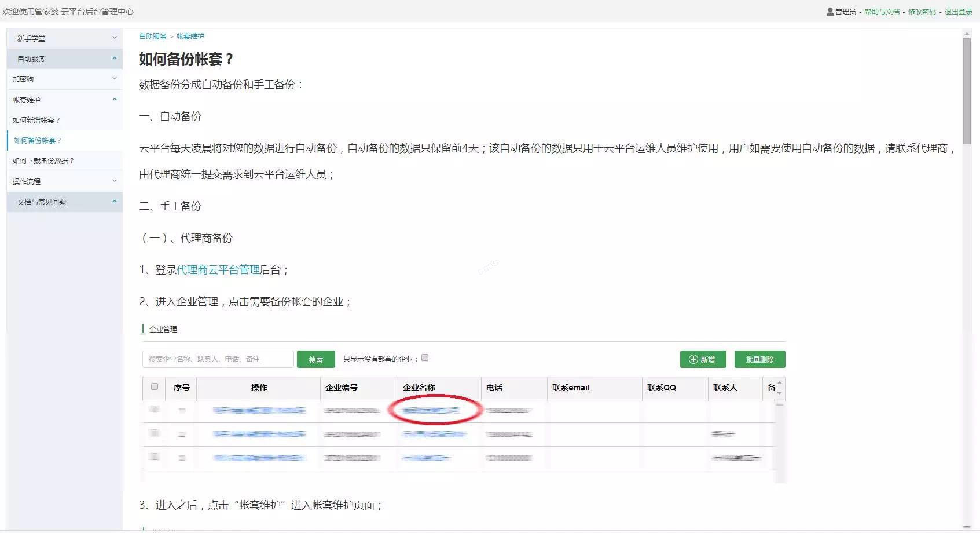The width and height of the screenshot is (980, 533).
Task: Follow the 代理商云平台管理 hyperlink
Action: pyautogui.click(x=218, y=269)
